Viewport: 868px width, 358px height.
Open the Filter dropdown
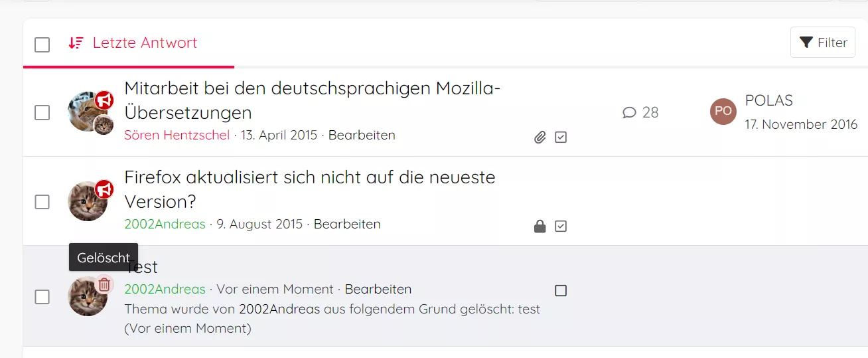tap(823, 43)
